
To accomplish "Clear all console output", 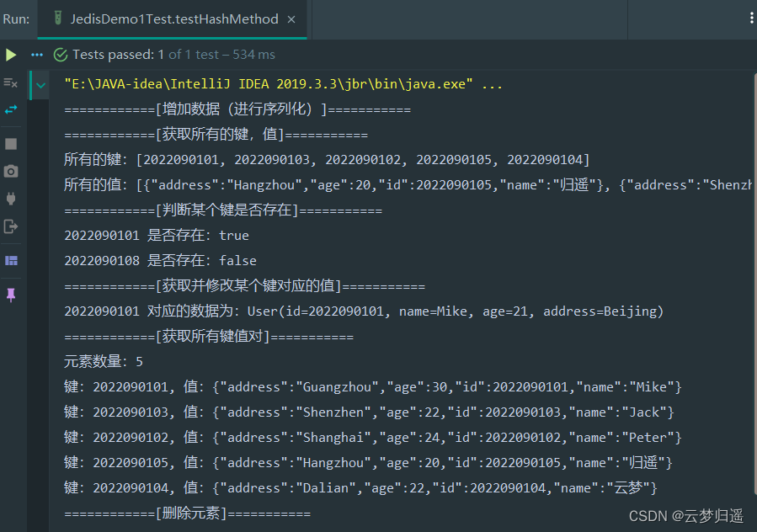I will 11,83.
